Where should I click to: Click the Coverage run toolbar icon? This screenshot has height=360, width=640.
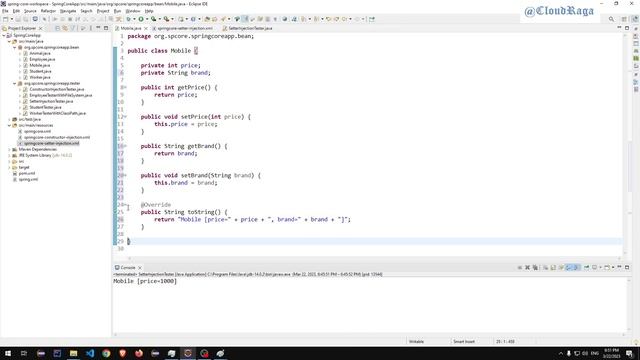[x=153, y=19]
